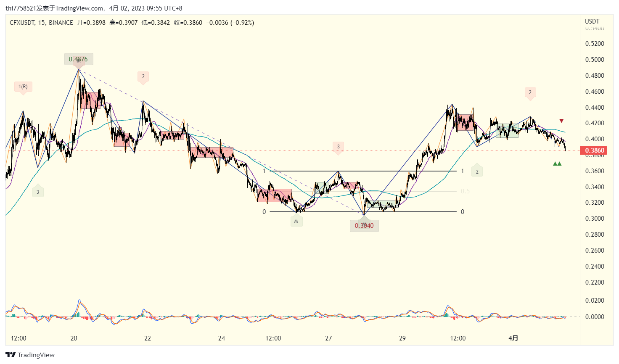
Task: Click the 24 date label on time axis
Action: [222, 338]
